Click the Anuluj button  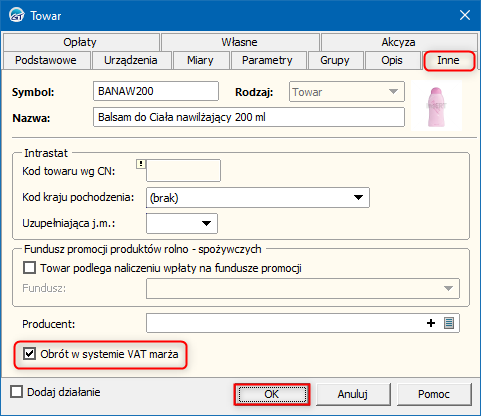(x=353, y=394)
